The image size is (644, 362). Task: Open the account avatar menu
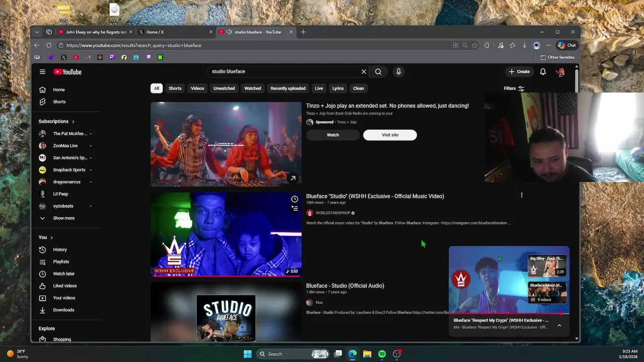[x=560, y=71]
